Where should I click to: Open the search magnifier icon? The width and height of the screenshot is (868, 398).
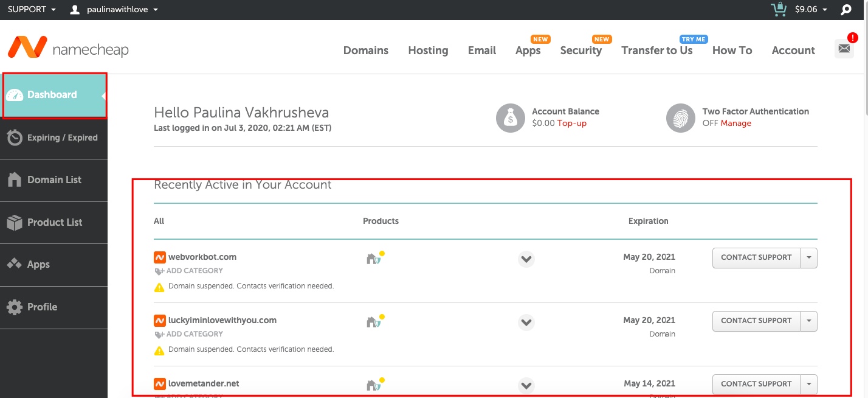coord(846,10)
